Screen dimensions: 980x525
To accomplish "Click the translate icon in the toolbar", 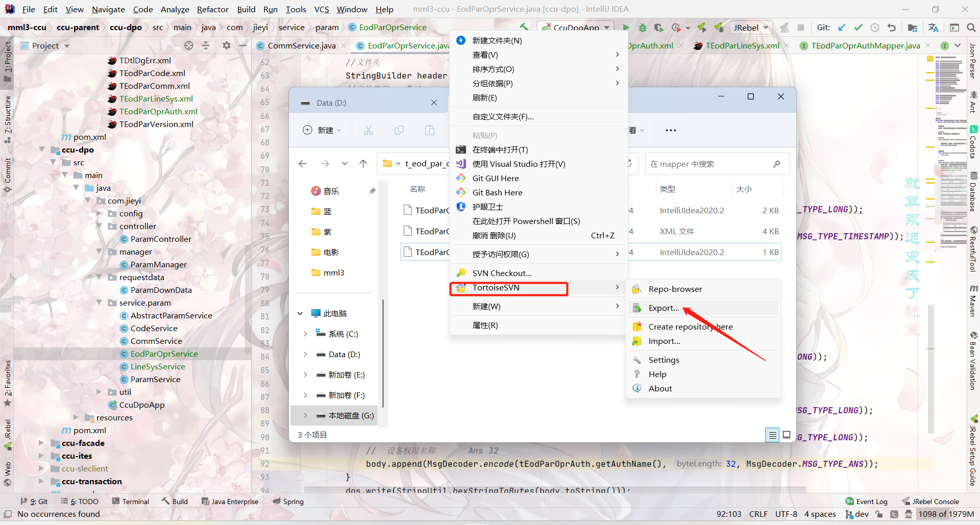I will click(934, 28).
